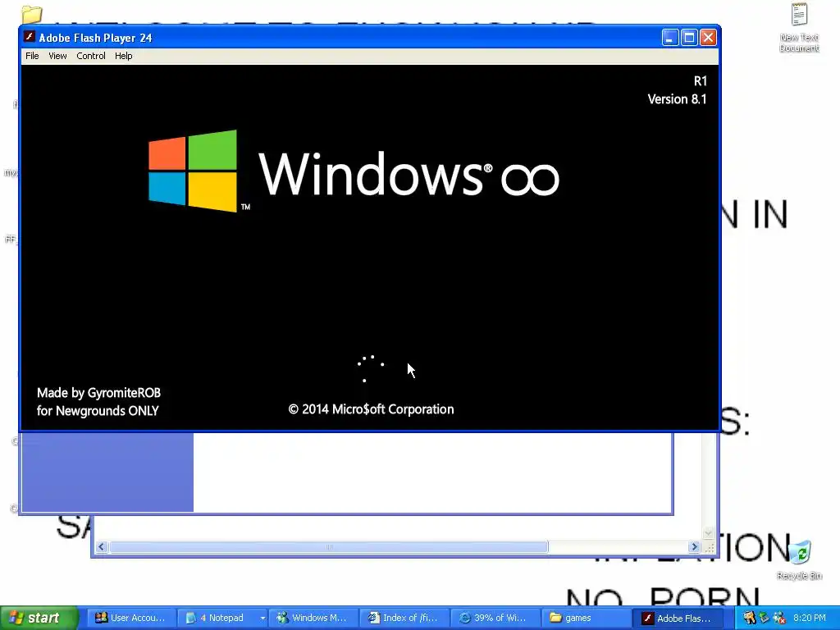This screenshot has height=630, width=840.
Task: Switch to 39% of Wi... download taskbar button
Action: [x=495, y=618]
